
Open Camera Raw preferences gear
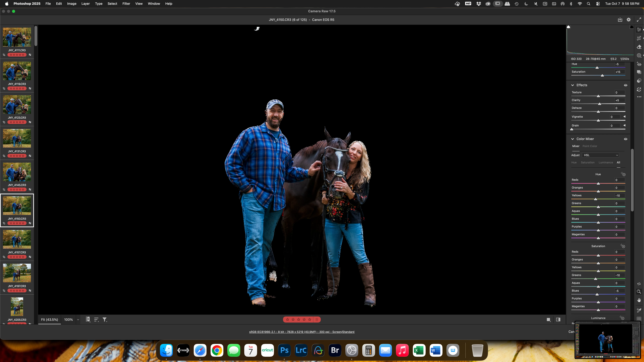(629, 20)
